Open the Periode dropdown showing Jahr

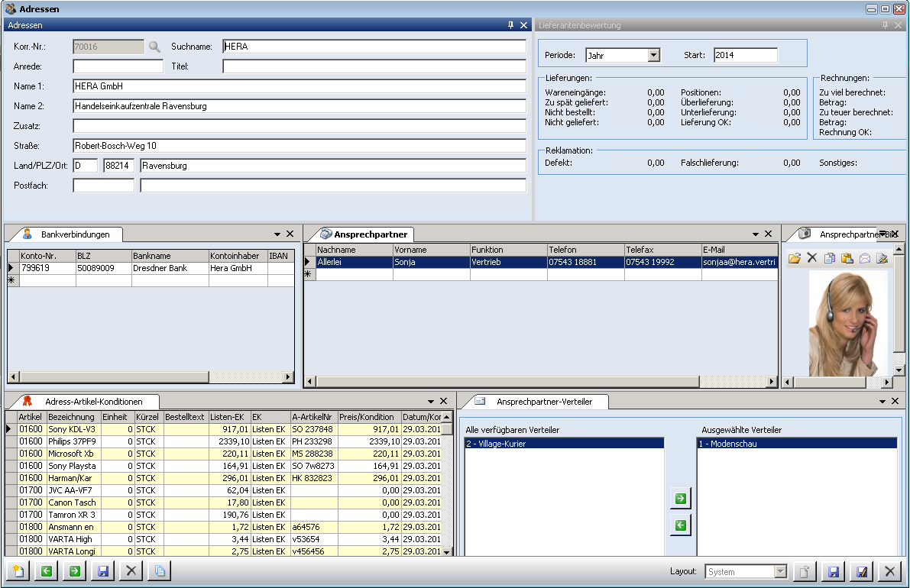click(x=653, y=55)
